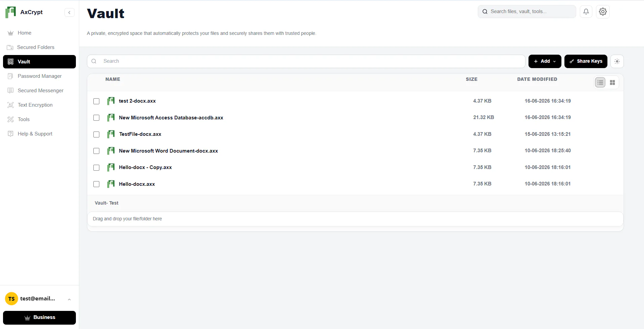Click the vault display settings icon
The image size is (644, 329).
[x=617, y=61]
